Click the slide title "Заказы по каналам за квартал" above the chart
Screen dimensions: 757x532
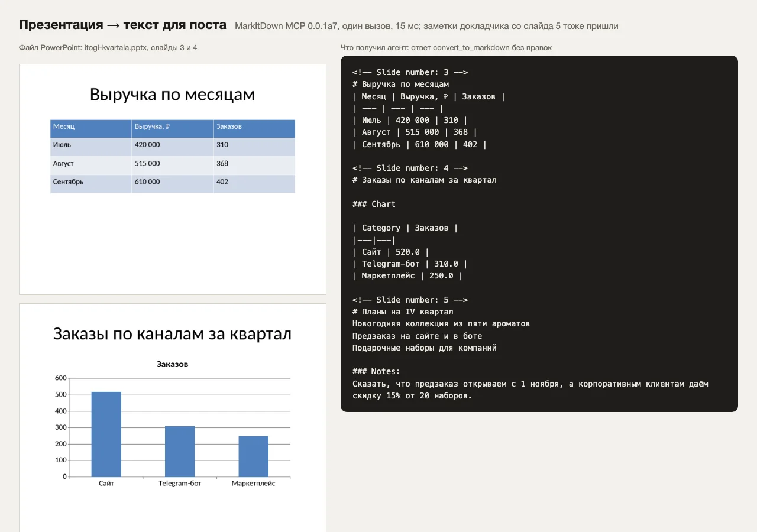tap(172, 334)
